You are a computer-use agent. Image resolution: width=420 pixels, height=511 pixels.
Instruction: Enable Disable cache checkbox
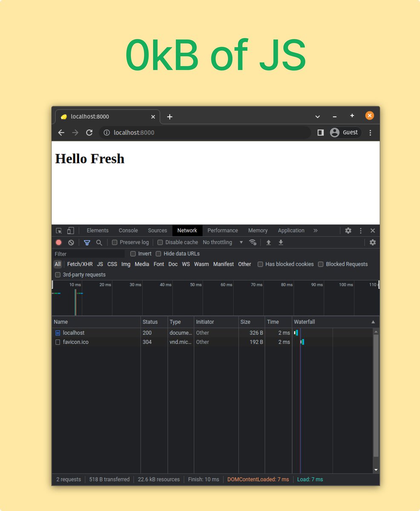[x=160, y=242]
